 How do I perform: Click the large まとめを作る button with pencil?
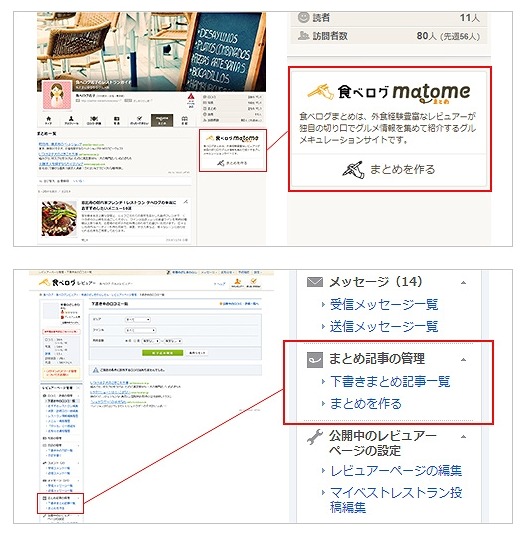(389, 169)
